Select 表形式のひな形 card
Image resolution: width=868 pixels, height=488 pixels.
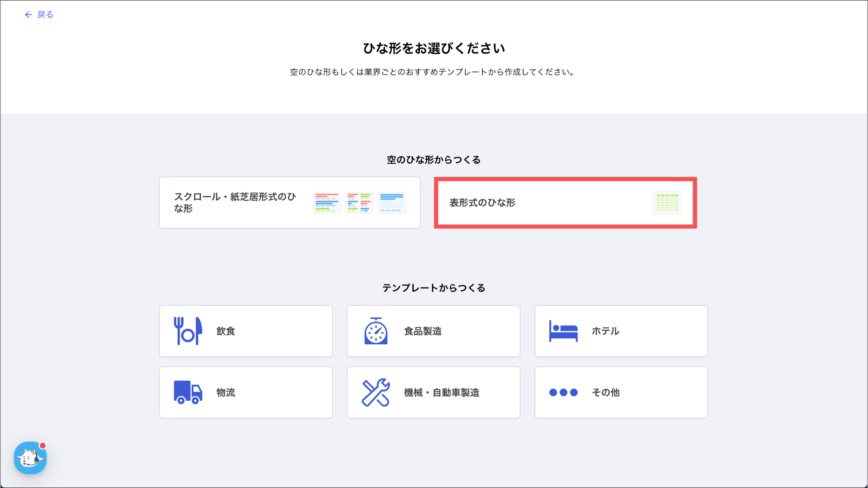482,203
